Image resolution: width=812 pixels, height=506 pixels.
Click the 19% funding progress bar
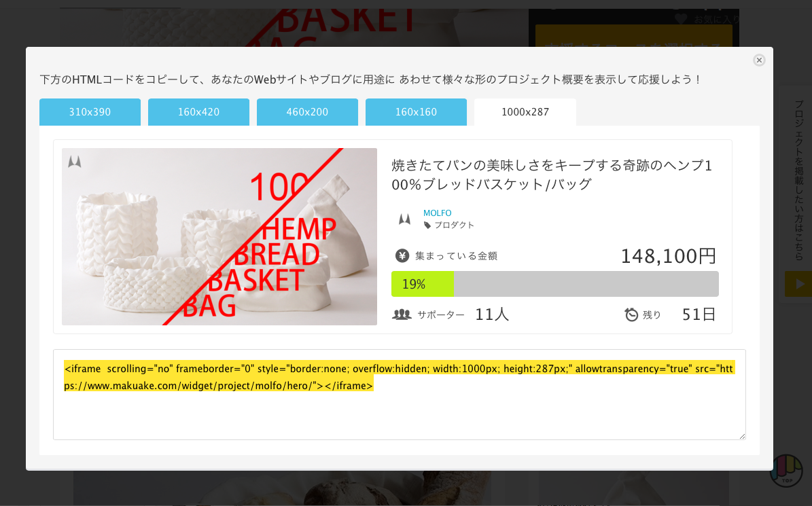click(x=555, y=284)
